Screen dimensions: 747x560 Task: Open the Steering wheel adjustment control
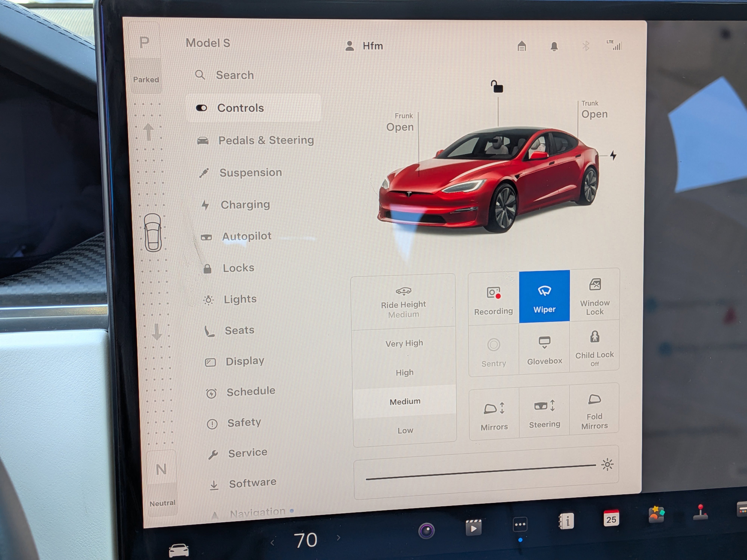pos(544,413)
